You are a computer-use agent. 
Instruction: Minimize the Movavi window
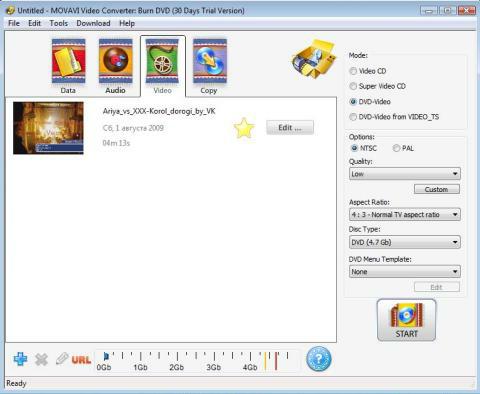tap(429, 11)
